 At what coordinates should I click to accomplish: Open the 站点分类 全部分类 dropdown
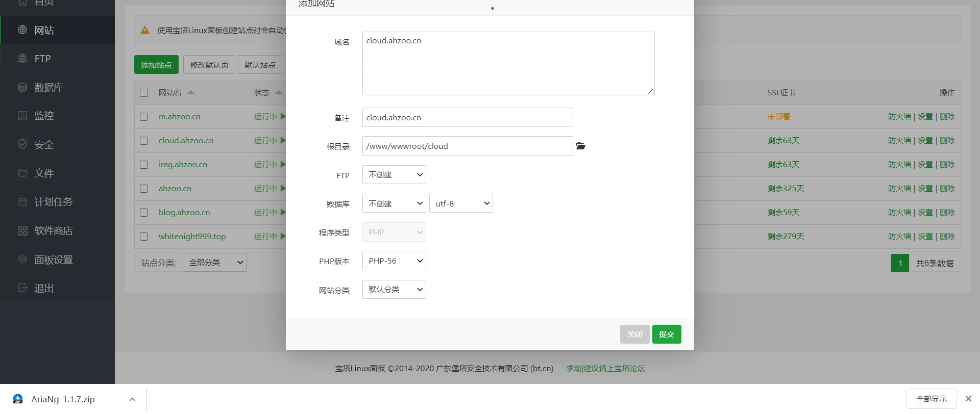[214, 263]
